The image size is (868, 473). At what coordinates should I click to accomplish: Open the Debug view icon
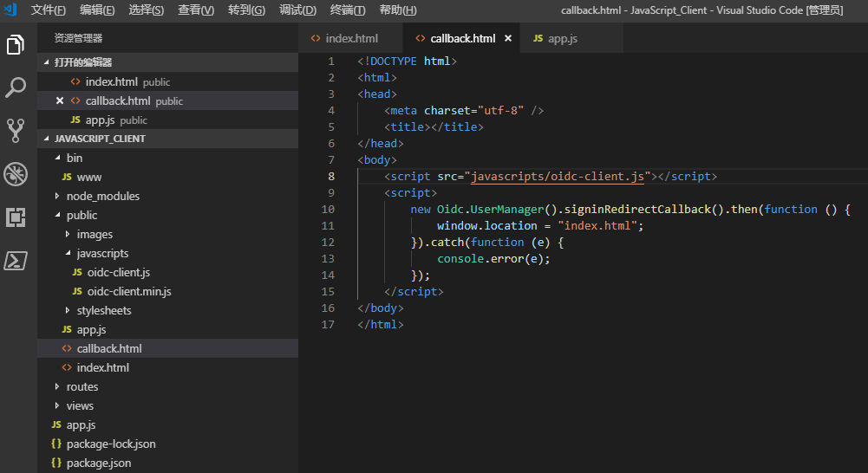click(x=16, y=174)
